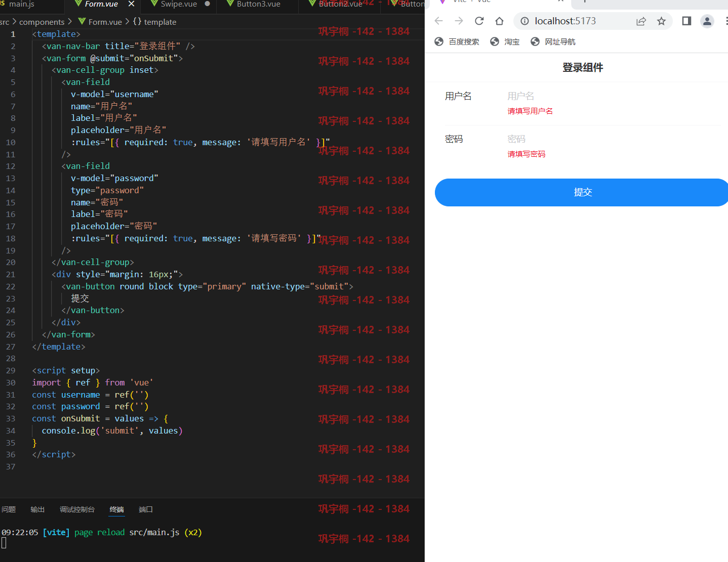Open the 输出 panel tab

(x=37, y=509)
